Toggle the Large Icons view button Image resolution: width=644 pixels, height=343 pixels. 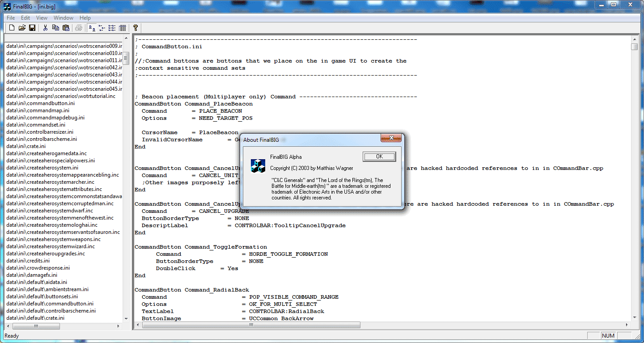click(92, 28)
